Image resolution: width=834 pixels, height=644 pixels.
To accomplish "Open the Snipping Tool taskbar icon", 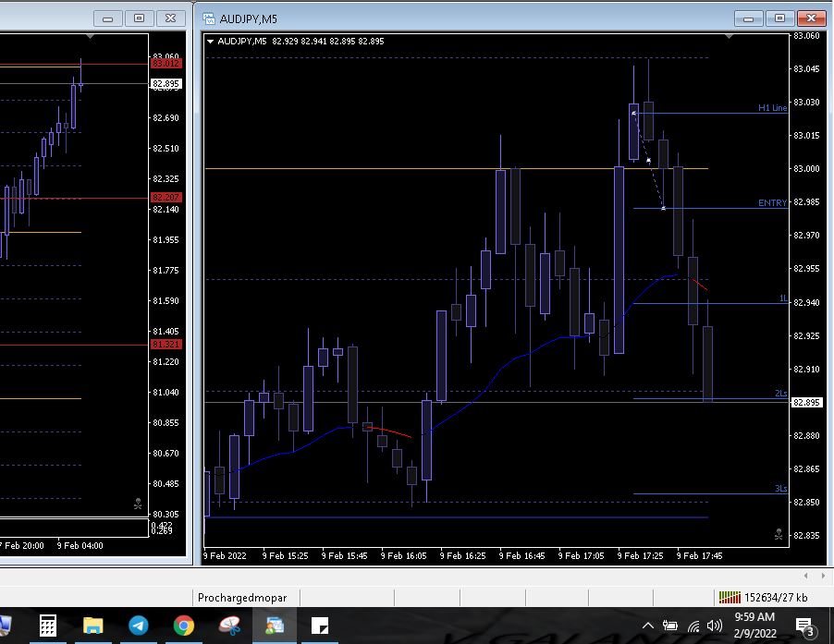I will (228, 626).
